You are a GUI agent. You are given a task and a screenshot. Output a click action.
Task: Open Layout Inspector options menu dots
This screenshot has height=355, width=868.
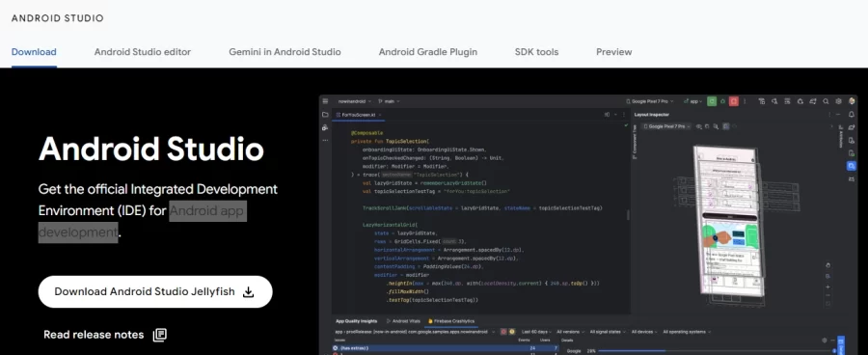829,115
